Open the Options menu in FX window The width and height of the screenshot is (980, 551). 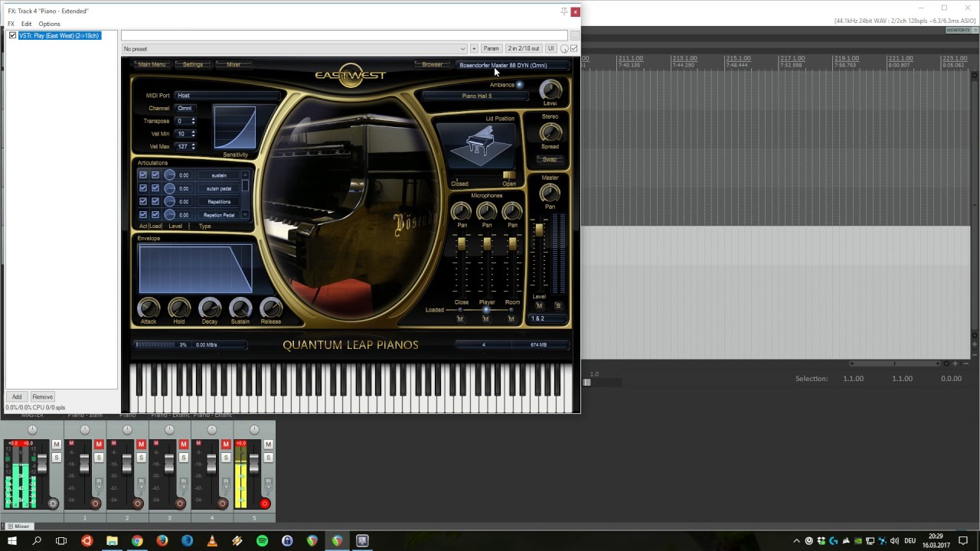click(49, 24)
